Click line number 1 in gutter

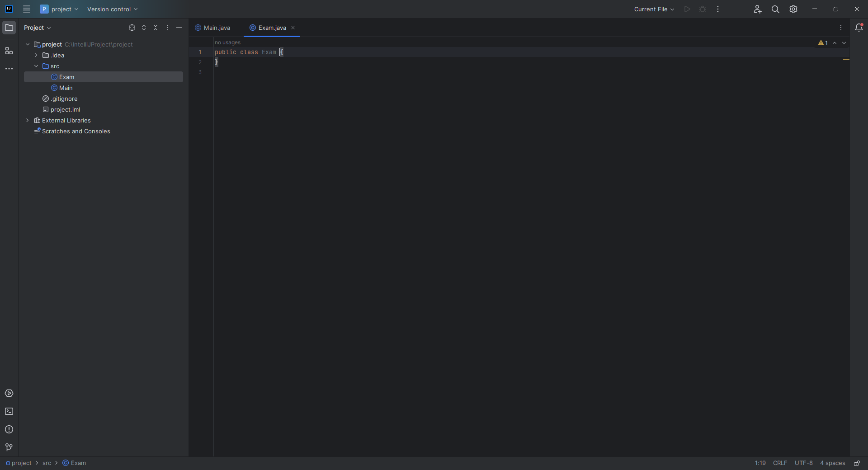pyautogui.click(x=200, y=52)
